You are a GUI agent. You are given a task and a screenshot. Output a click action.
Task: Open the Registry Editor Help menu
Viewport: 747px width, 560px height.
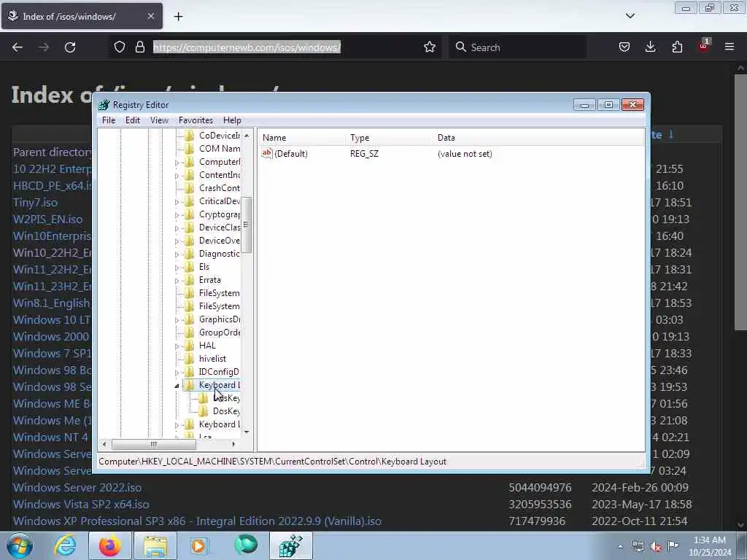232,120
